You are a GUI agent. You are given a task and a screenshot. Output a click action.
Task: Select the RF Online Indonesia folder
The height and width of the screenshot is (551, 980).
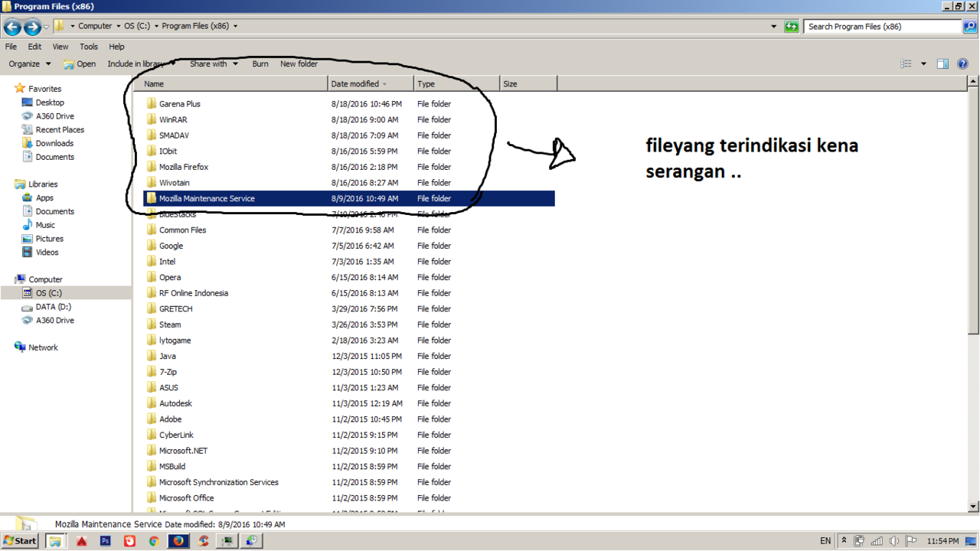click(x=193, y=293)
